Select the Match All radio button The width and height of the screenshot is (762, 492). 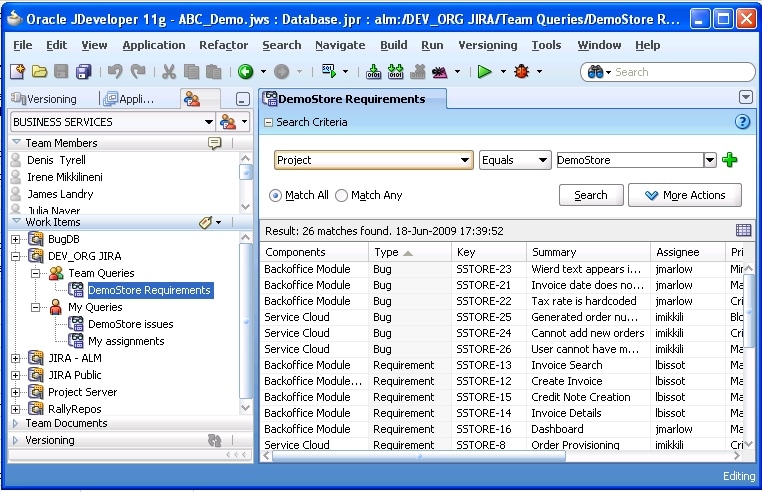point(276,196)
